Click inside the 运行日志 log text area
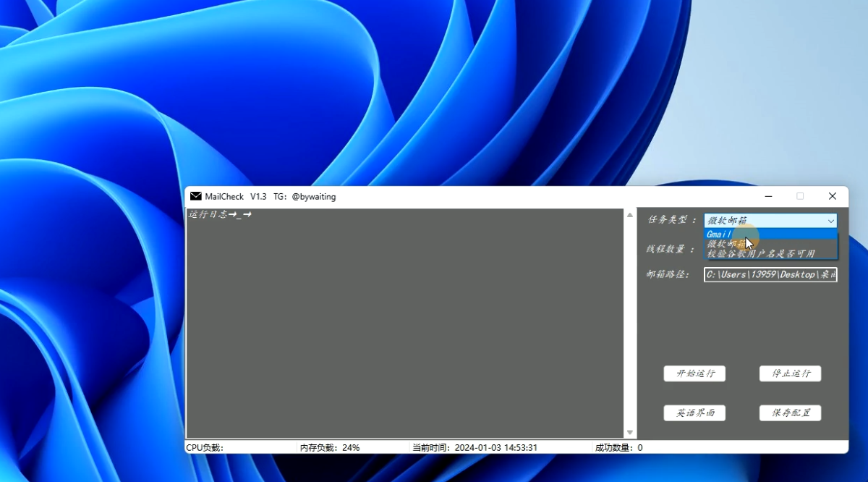This screenshot has height=482, width=868. [405, 326]
